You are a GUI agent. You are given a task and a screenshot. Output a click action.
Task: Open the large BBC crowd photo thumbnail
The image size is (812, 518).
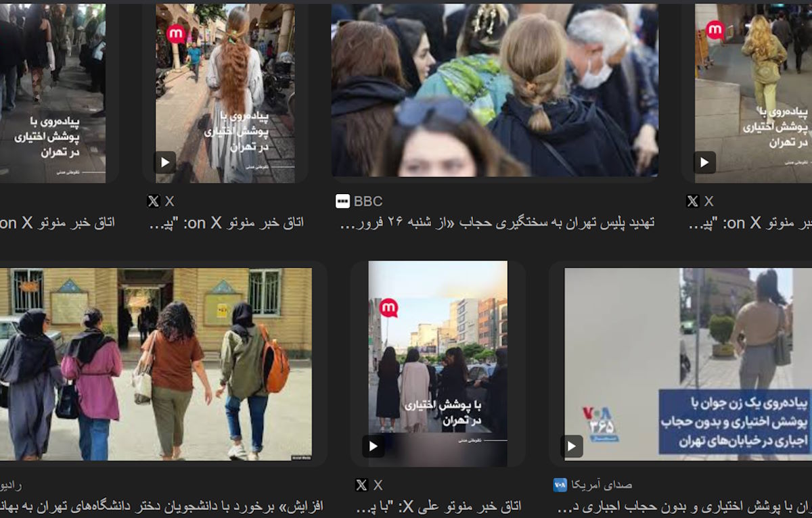tap(493, 91)
